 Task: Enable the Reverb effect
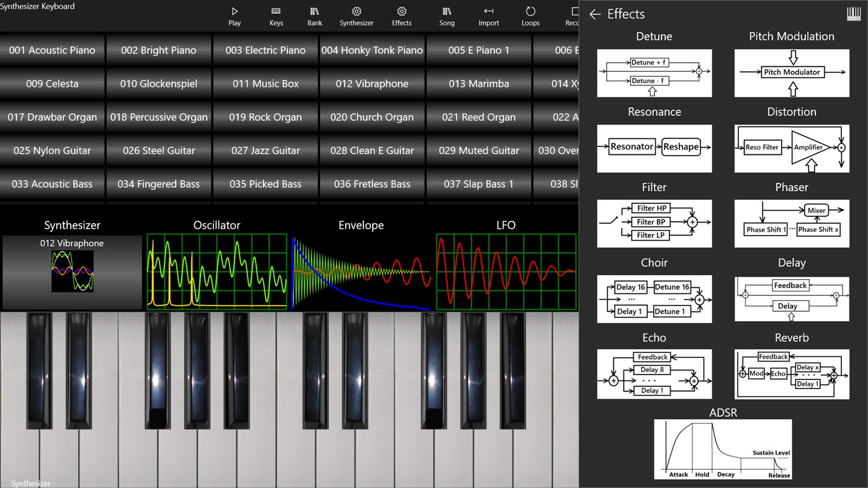792,373
